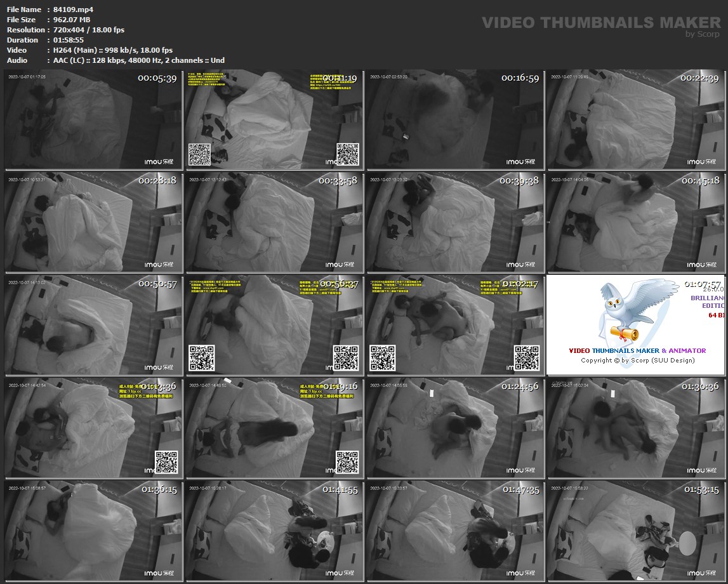Click the imou logo in the 00:05:39 thumbnail

159,162
